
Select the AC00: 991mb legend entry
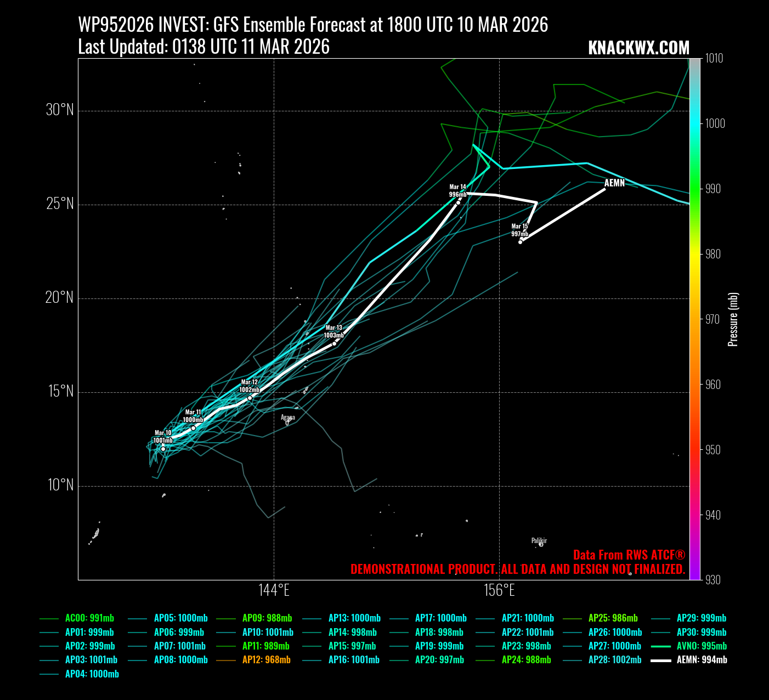91,618
